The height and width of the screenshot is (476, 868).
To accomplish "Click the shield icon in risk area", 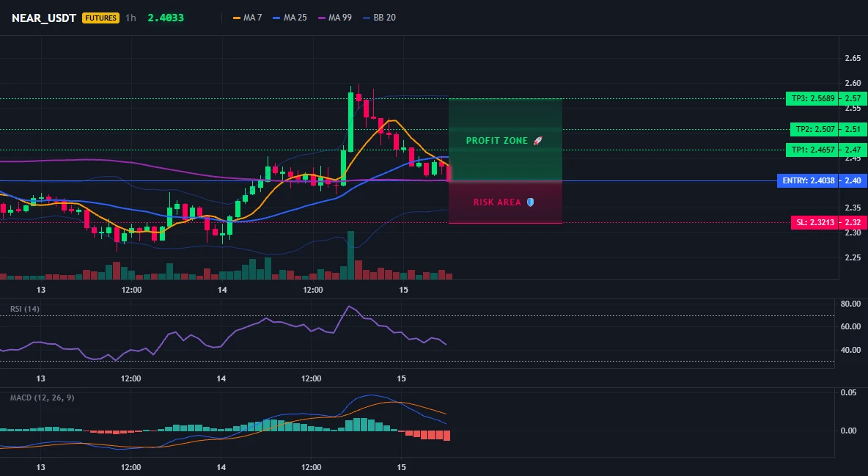I will 530,202.
